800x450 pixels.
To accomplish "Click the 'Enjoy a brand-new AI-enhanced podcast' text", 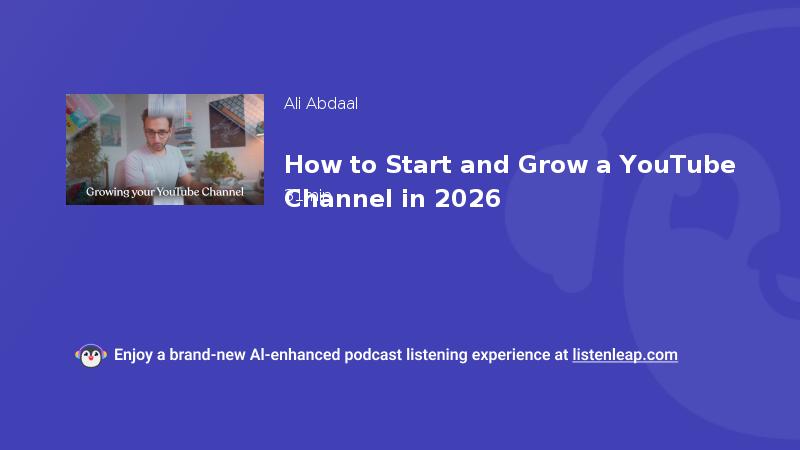I will pyautogui.click(x=258, y=355).
